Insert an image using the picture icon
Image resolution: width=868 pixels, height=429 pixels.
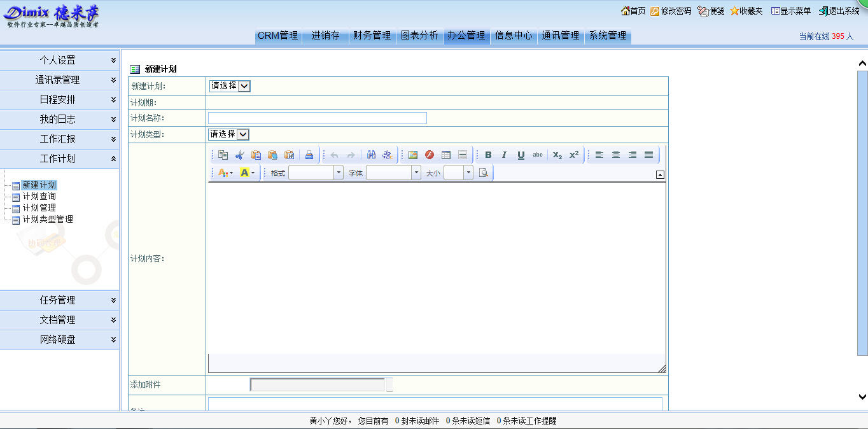[x=413, y=155]
